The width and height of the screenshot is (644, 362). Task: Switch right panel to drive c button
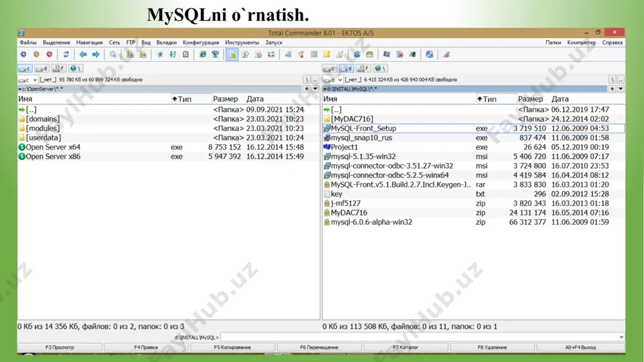329,69
